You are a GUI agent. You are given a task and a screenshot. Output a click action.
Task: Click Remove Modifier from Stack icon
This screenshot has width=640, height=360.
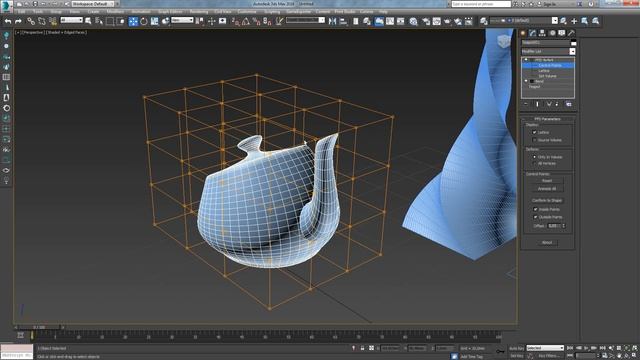(x=557, y=104)
